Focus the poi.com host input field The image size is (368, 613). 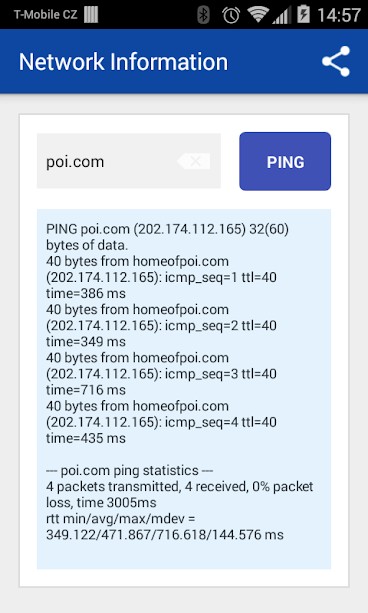point(129,161)
